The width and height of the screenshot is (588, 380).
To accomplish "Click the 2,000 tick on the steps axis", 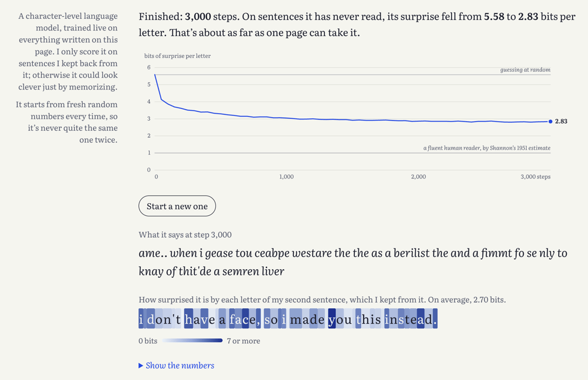I will [418, 176].
